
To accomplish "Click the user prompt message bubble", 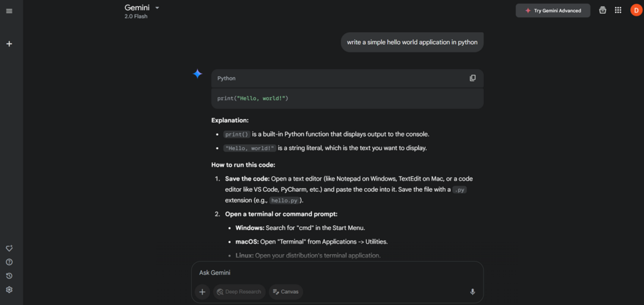I will pos(412,42).
